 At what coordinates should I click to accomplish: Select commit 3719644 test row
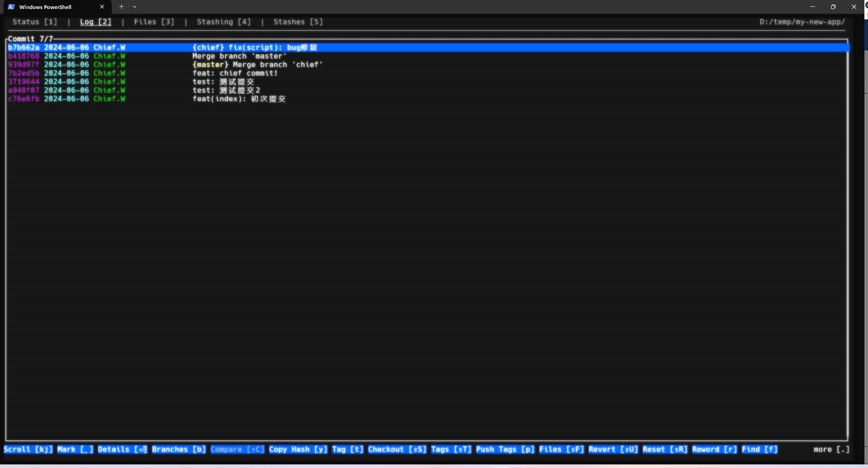click(427, 82)
